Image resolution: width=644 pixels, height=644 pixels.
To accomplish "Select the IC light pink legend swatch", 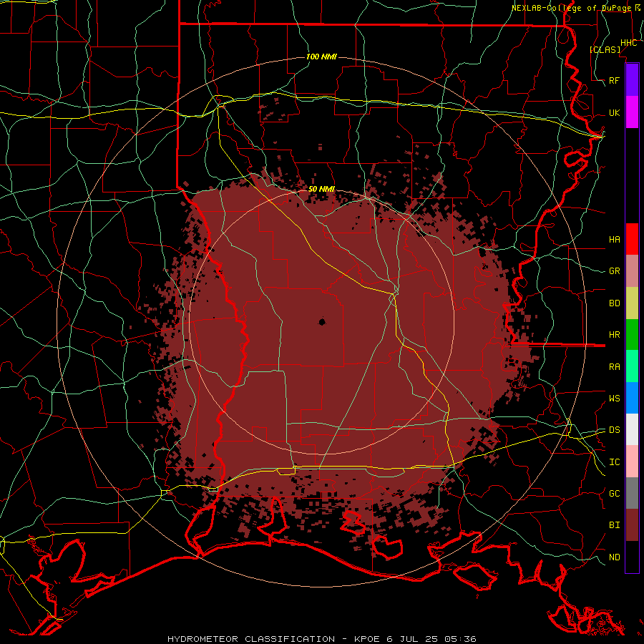I will (632, 462).
